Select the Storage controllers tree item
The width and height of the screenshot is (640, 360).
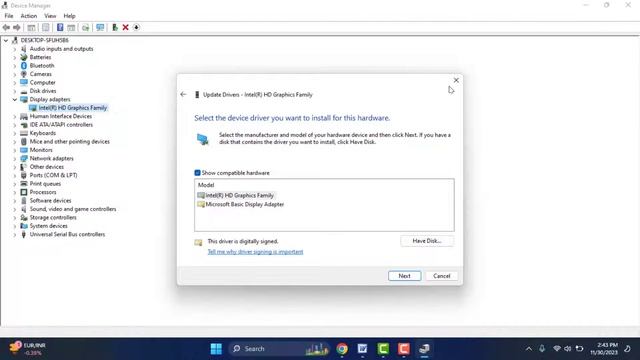click(x=53, y=218)
